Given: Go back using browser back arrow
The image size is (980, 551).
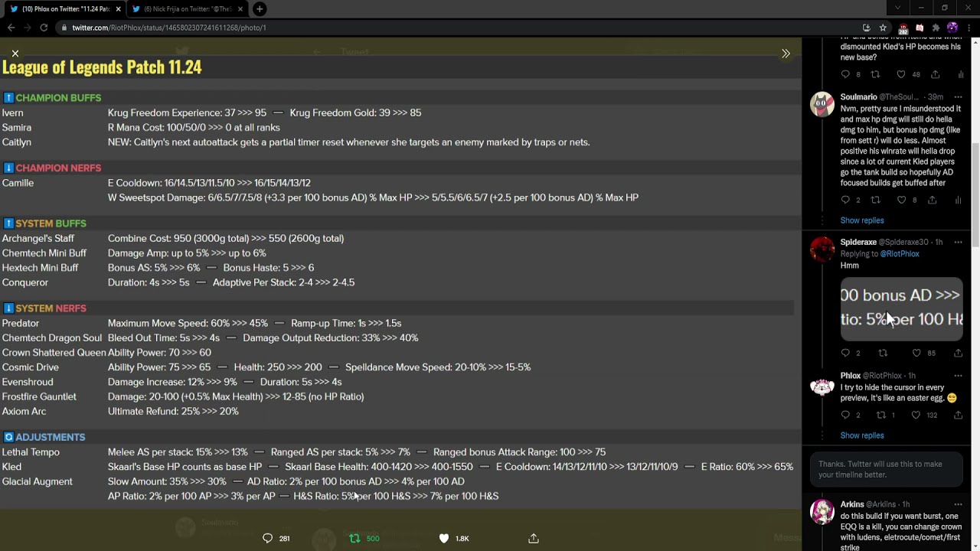Looking at the screenshot, I should (x=11, y=28).
